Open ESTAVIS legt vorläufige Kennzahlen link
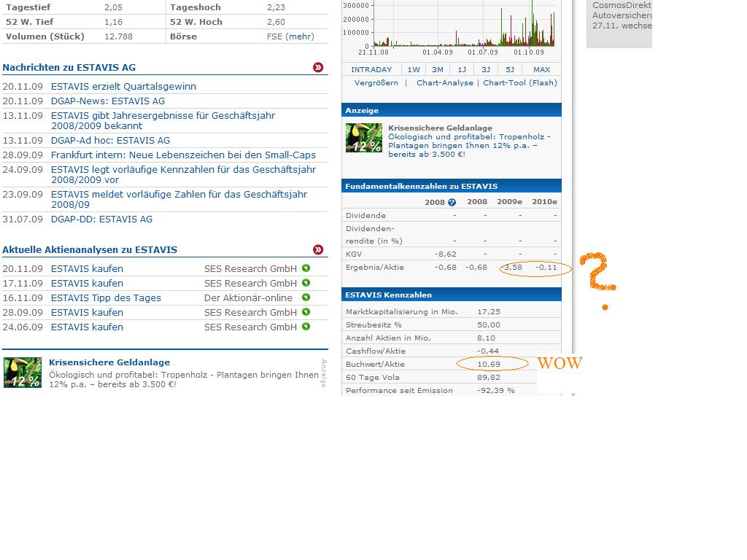Image resolution: width=747 pixels, height=560 pixels. (x=183, y=175)
